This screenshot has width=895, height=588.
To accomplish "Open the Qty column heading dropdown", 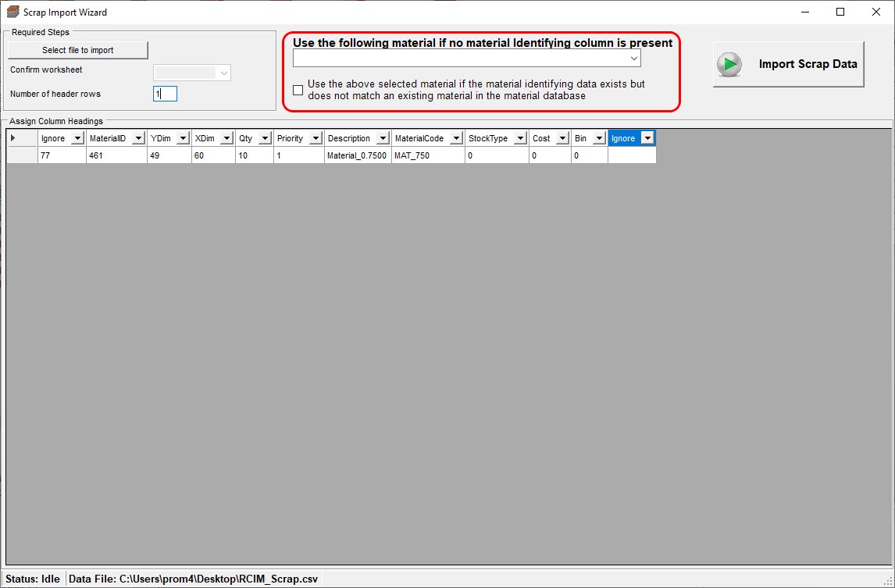I will (x=264, y=138).
